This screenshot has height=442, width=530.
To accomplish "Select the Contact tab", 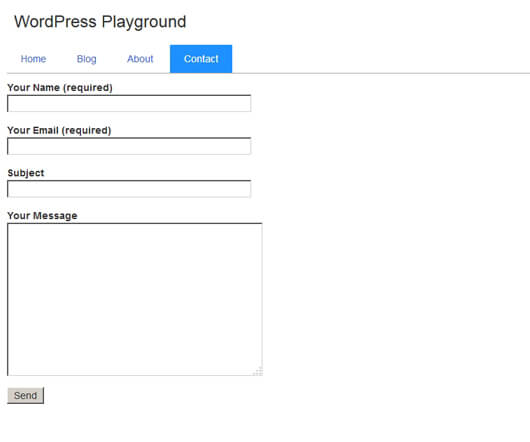I will point(201,59).
